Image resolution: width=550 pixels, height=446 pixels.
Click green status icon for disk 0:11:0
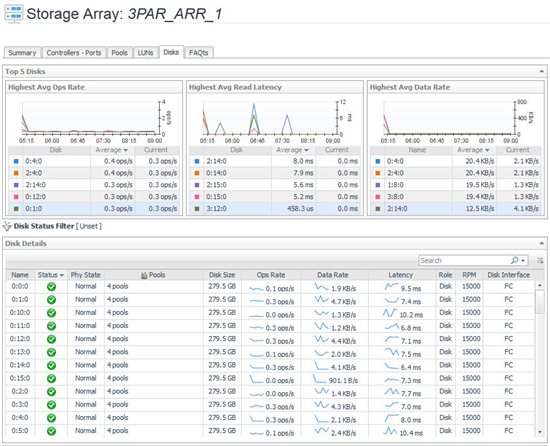[x=52, y=326]
